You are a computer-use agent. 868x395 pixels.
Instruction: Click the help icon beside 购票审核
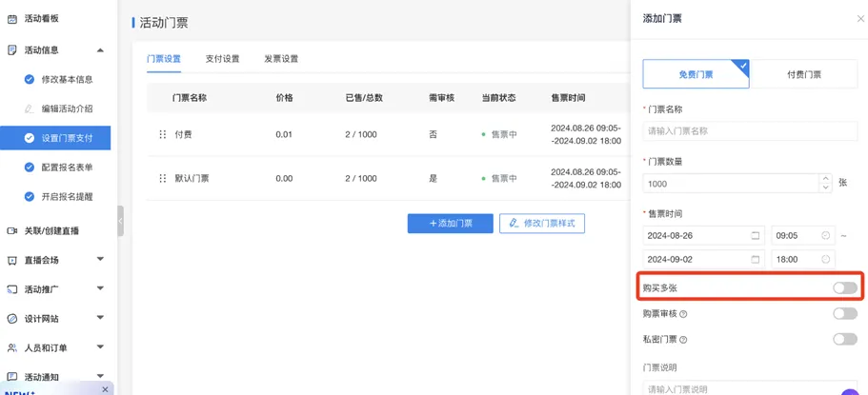pyautogui.click(x=683, y=314)
